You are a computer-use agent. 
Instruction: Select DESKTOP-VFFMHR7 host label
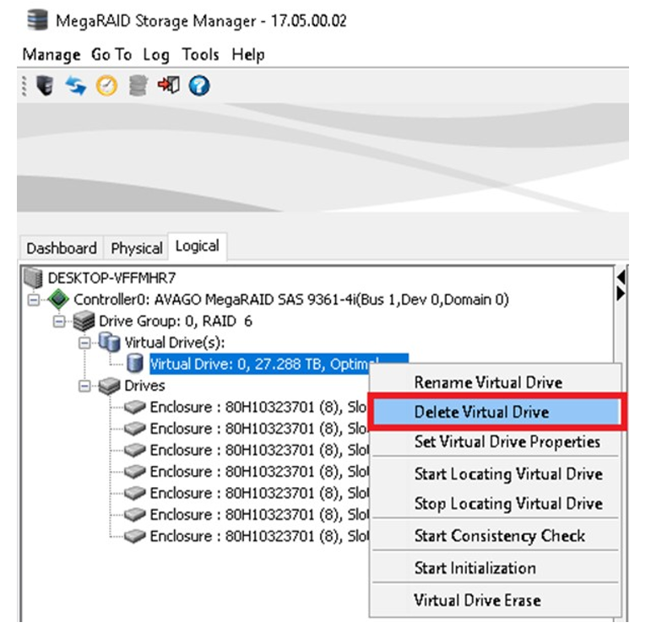coord(111,278)
